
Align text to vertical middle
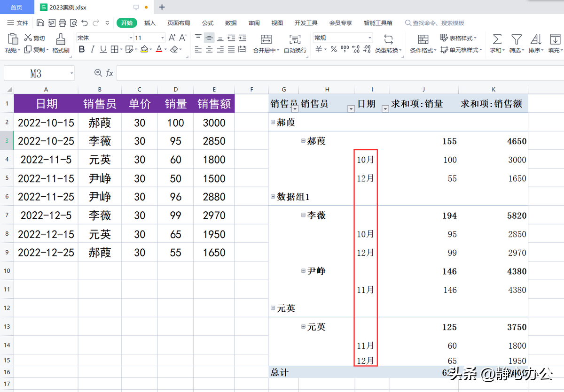pos(209,38)
